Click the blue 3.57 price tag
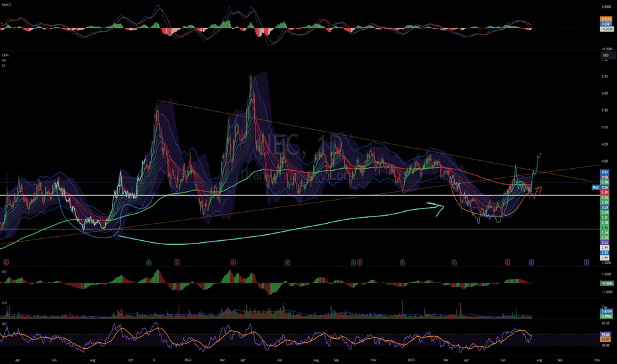 604,172
